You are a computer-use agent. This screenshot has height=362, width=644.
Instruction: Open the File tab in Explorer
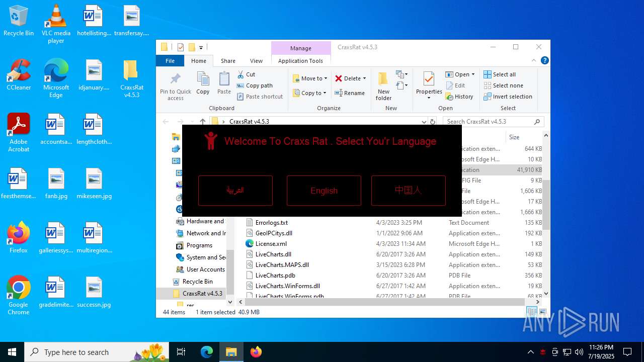pos(170,61)
